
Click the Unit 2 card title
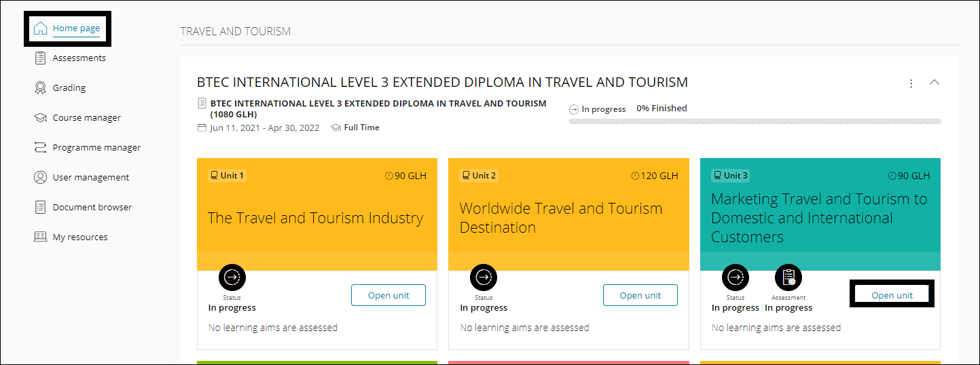(561, 218)
